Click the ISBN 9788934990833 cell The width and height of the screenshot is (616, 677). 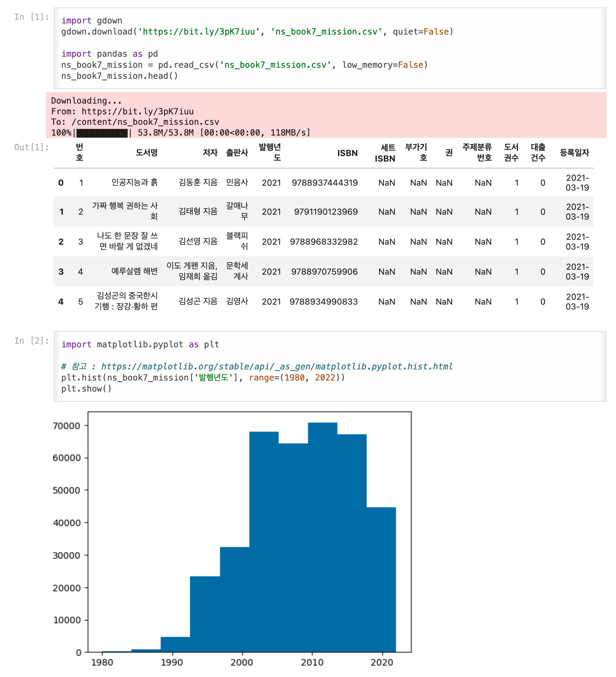pyautogui.click(x=324, y=302)
